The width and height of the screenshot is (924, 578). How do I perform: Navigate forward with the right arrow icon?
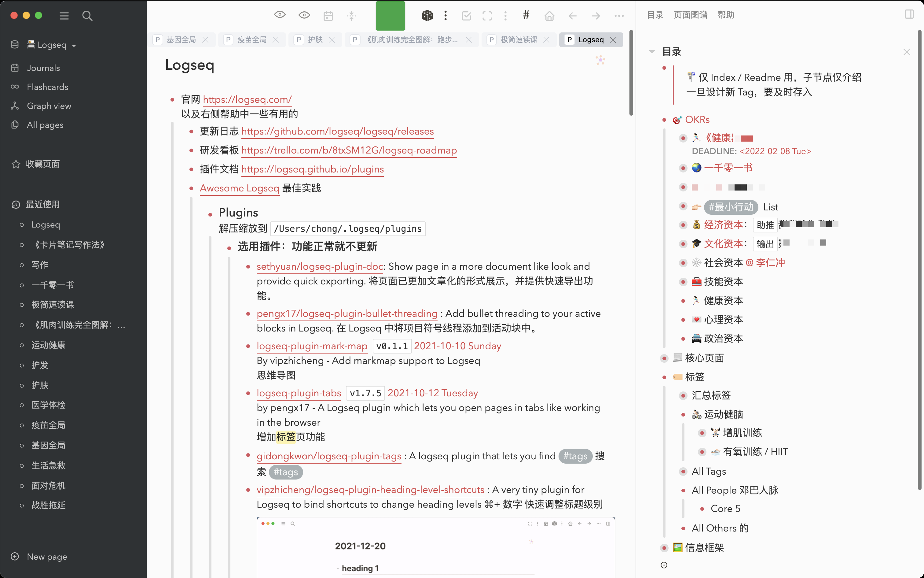click(x=596, y=16)
